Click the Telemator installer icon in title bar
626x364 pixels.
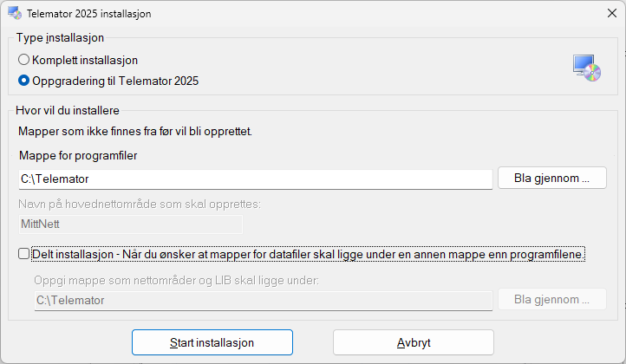15,13
